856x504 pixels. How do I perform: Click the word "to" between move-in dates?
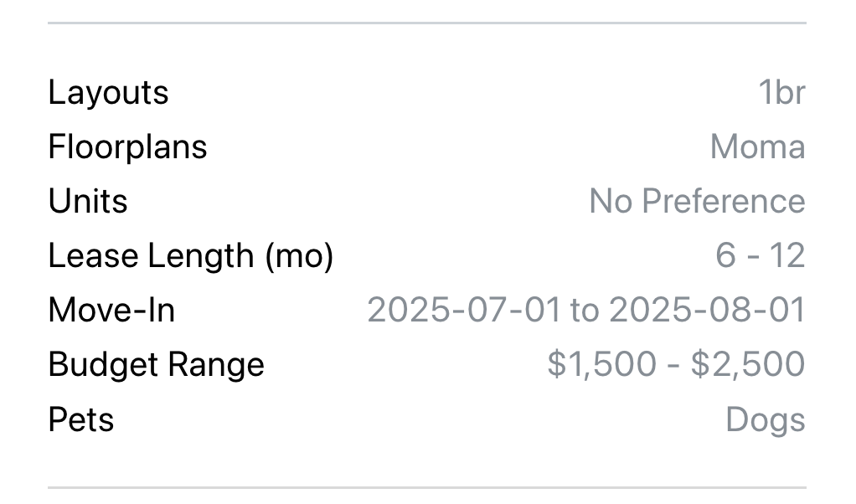point(585,311)
